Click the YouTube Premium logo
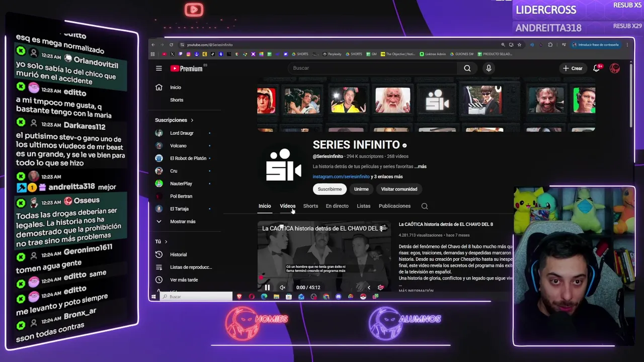Screen dimensions: 644x362 tap(187, 68)
